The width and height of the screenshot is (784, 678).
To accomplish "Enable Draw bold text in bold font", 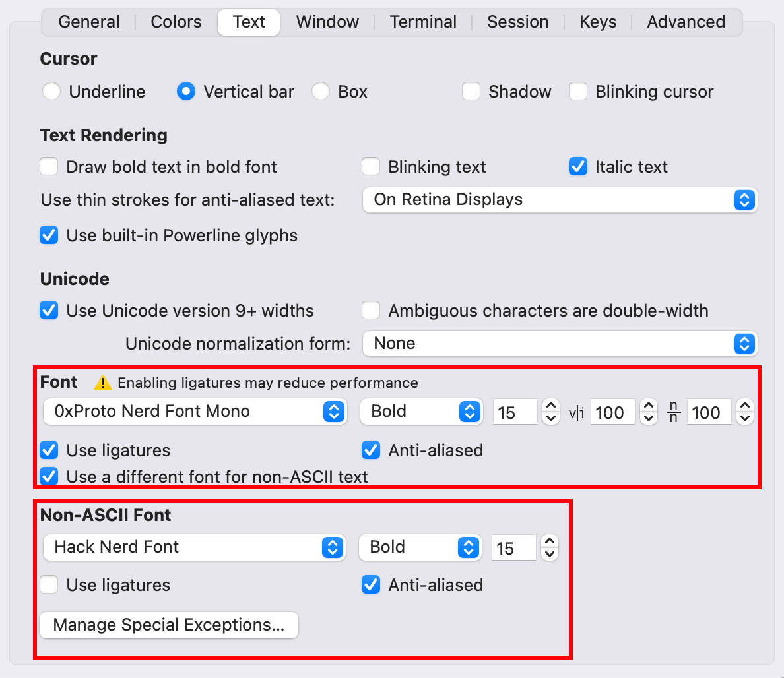I will 49,167.
